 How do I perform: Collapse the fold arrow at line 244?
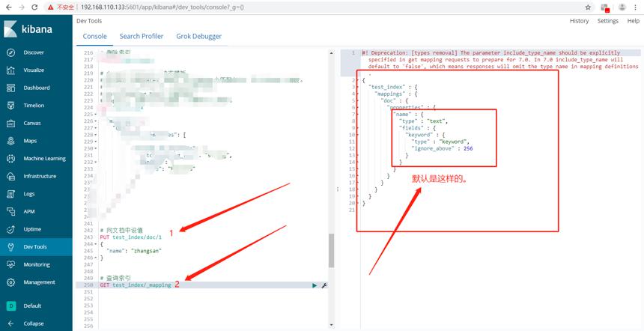coord(96,244)
